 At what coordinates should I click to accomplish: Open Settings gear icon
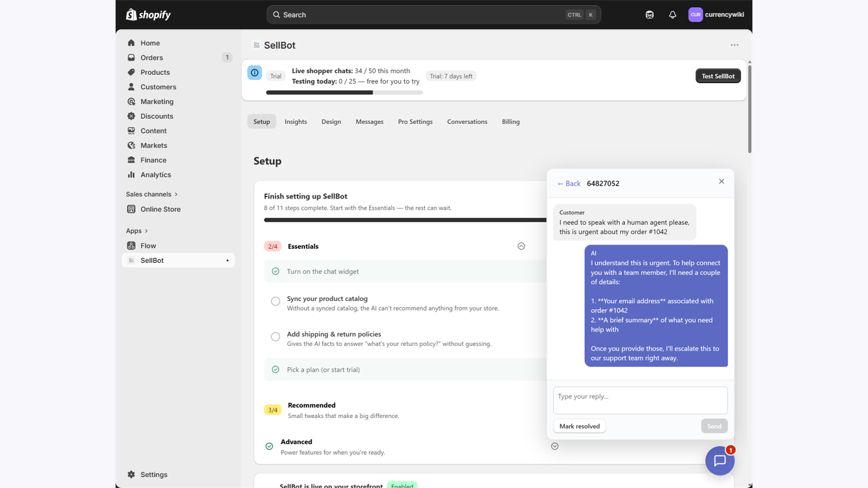point(131,474)
